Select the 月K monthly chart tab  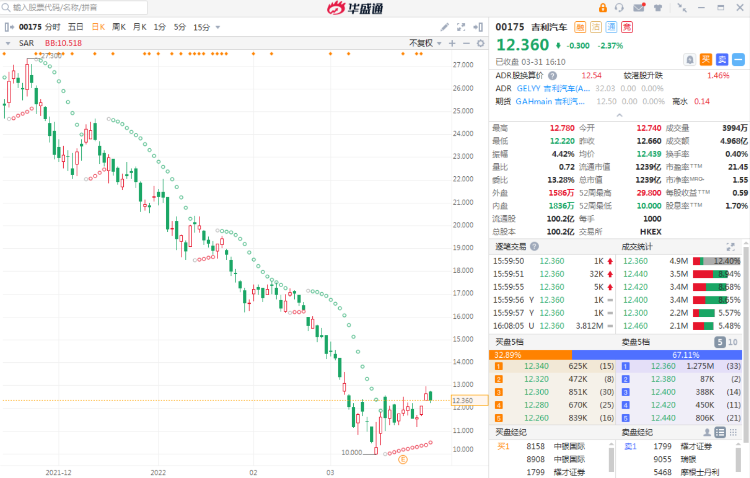tap(140, 27)
